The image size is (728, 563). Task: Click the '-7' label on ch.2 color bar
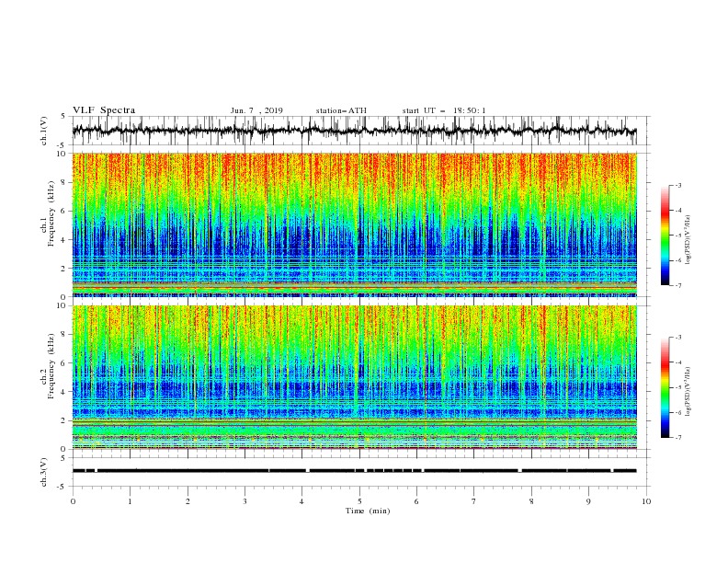[x=678, y=438]
